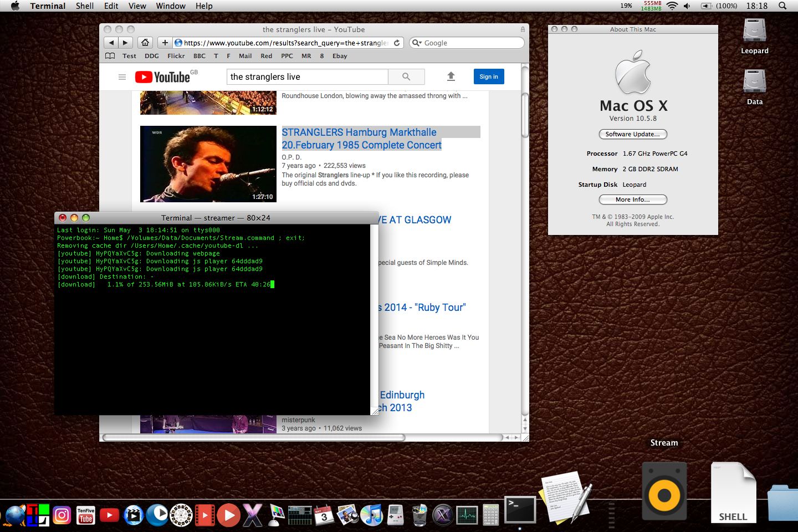This screenshot has height=532, width=798.
Task: Open the Game Boy emulator dock icon
Action: coord(395,515)
